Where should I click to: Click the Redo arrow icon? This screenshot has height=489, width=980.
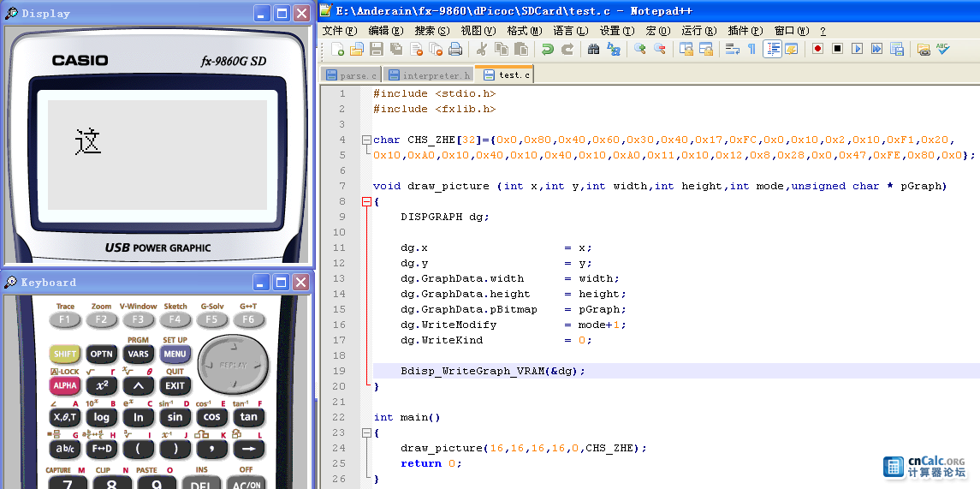(x=567, y=49)
